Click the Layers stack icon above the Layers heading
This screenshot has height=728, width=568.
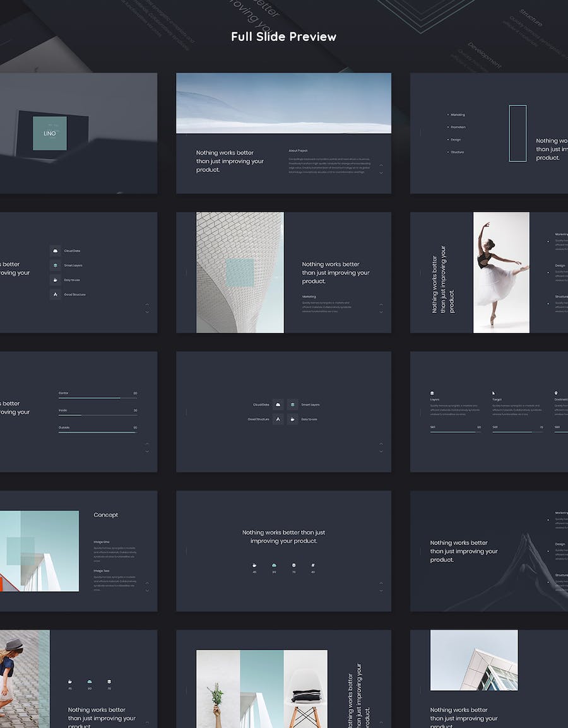(x=432, y=393)
